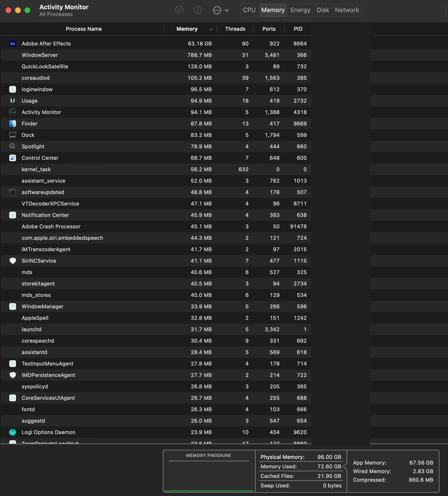Click the Usage app U icon
The width and height of the screenshot is (448, 496).
pos(13,101)
